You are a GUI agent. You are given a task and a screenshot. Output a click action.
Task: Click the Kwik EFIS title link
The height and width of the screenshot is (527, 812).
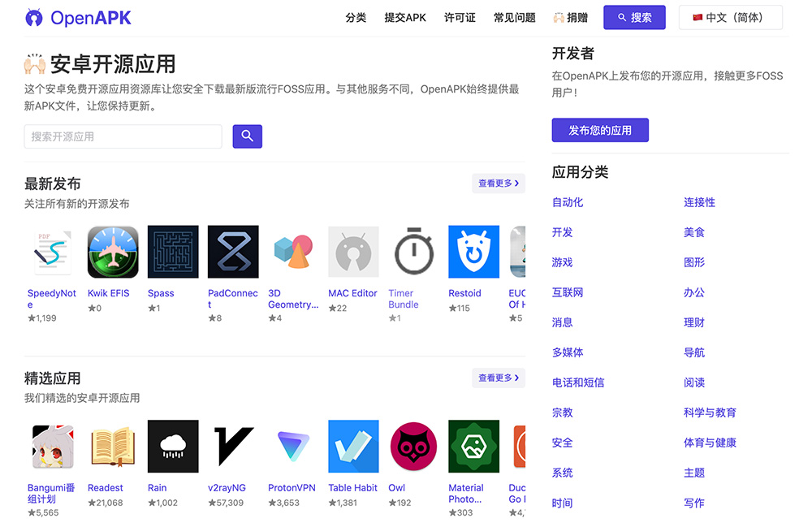coord(108,293)
